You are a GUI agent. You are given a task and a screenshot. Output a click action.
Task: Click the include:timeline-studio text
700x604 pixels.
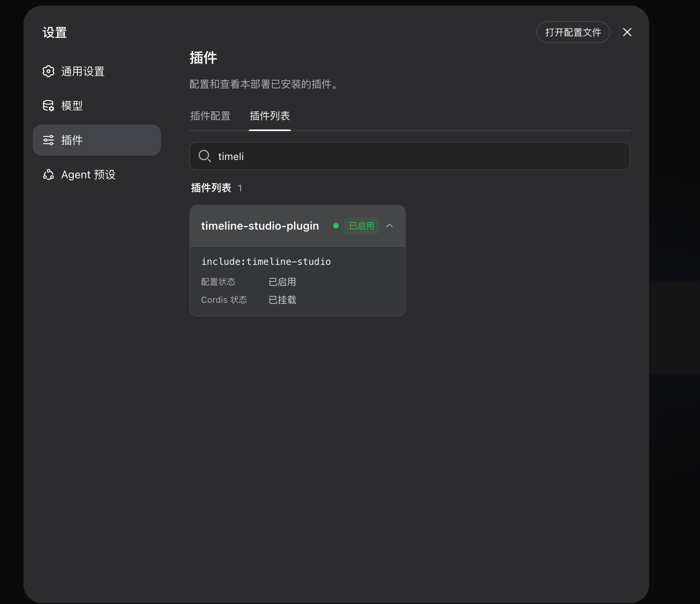[x=266, y=261]
